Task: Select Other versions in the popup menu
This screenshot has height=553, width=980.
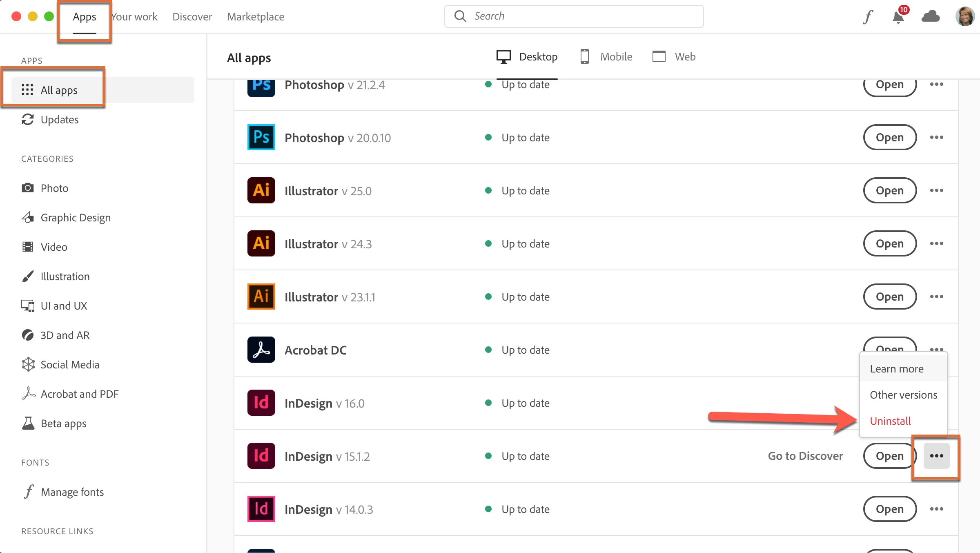Action: pos(903,395)
